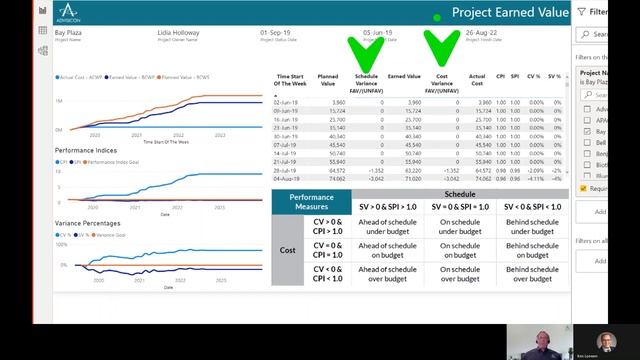Click the Filters pane search field
The width and height of the screenshot is (640, 360).
tap(592, 34)
